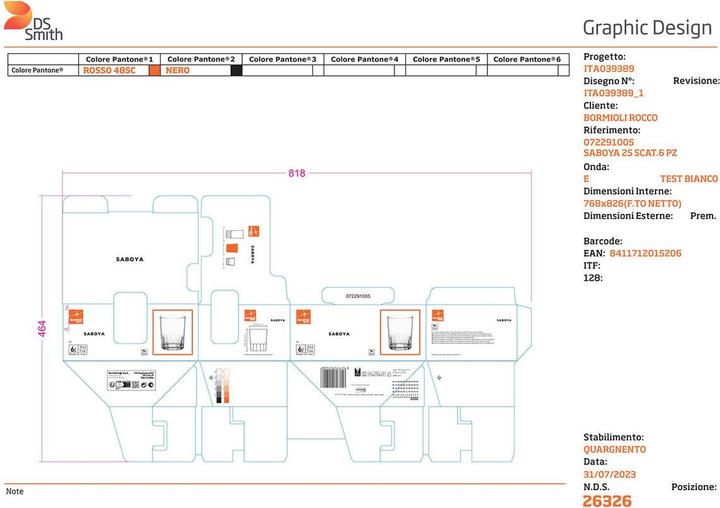Click the client name BORMIOLI ROCCO
This screenshot has width=720, height=508.
tap(620, 118)
